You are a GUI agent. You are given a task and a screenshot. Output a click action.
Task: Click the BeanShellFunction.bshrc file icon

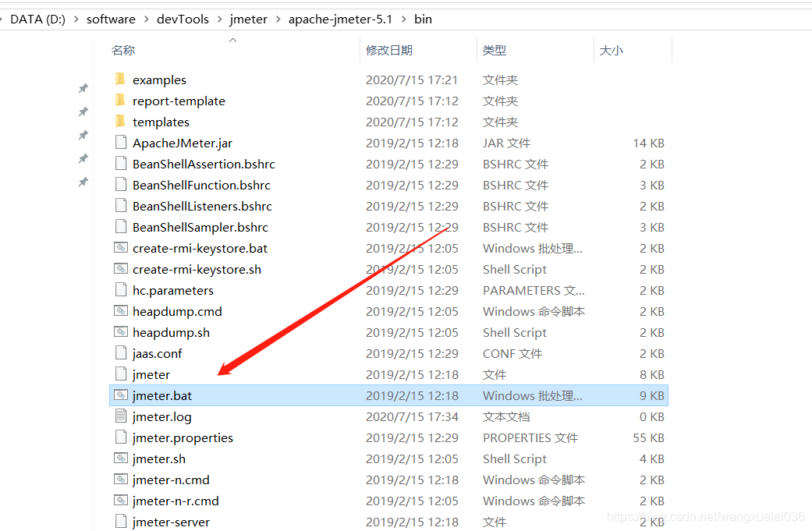(121, 185)
